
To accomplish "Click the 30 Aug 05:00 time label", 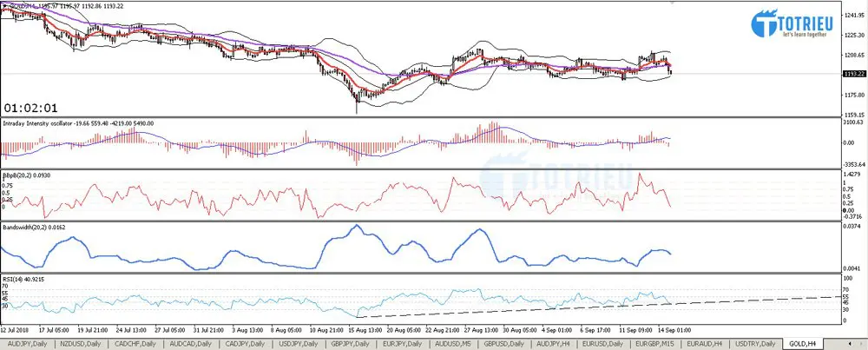I will click(520, 330).
